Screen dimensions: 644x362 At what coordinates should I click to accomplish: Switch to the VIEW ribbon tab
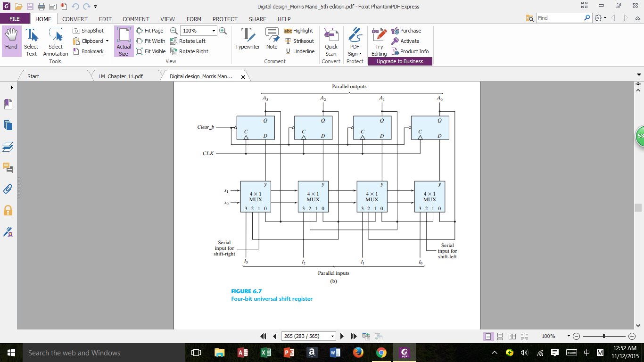click(167, 19)
